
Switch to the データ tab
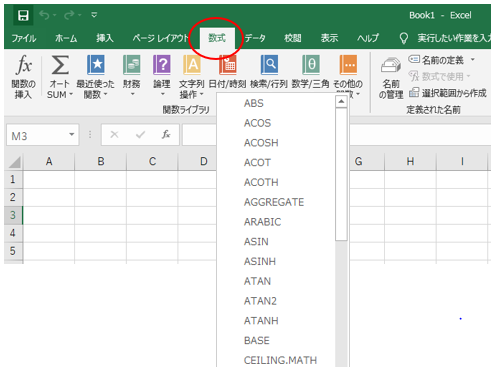click(255, 38)
